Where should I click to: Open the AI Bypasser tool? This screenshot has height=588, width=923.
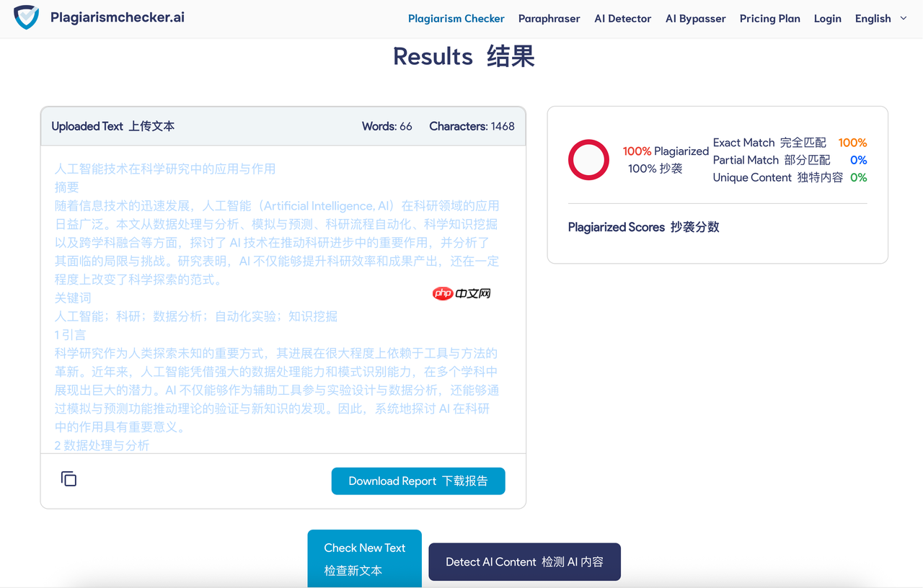click(695, 18)
